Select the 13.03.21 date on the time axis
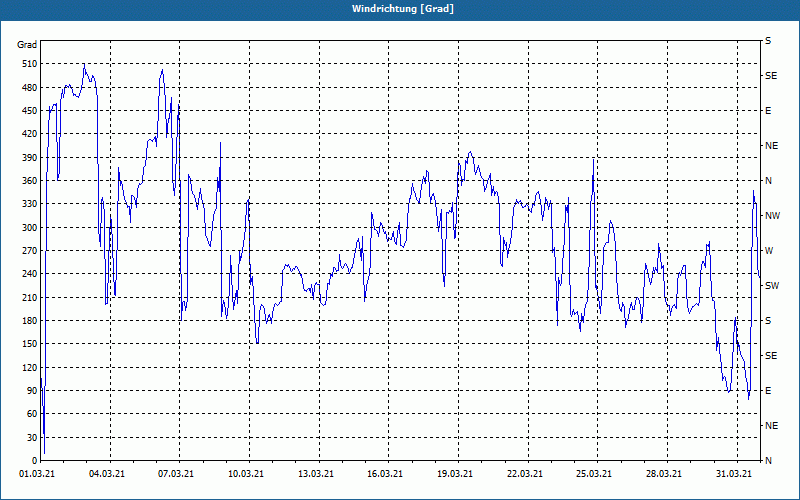This screenshot has width=800, height=500. (316, 474)
